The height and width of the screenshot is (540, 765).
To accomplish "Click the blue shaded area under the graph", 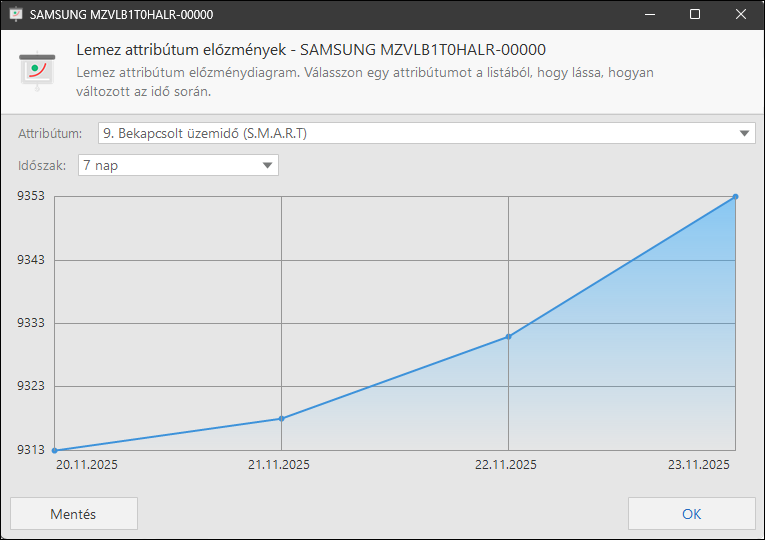I will click(620, 380).
